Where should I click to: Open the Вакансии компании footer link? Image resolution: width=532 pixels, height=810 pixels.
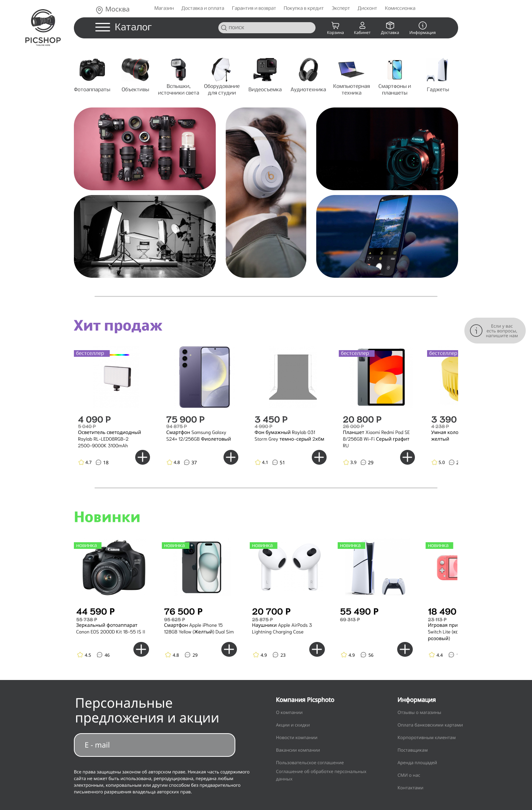tap(298, 750)
